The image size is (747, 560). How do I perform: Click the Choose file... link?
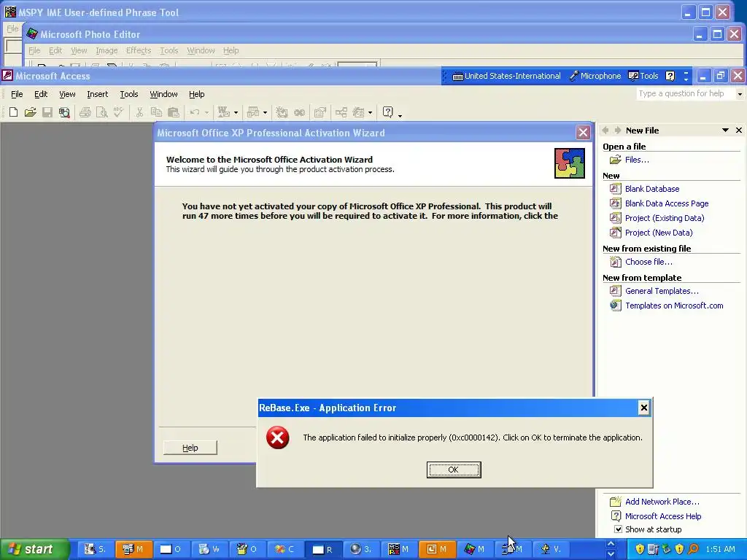pos(649,262)
